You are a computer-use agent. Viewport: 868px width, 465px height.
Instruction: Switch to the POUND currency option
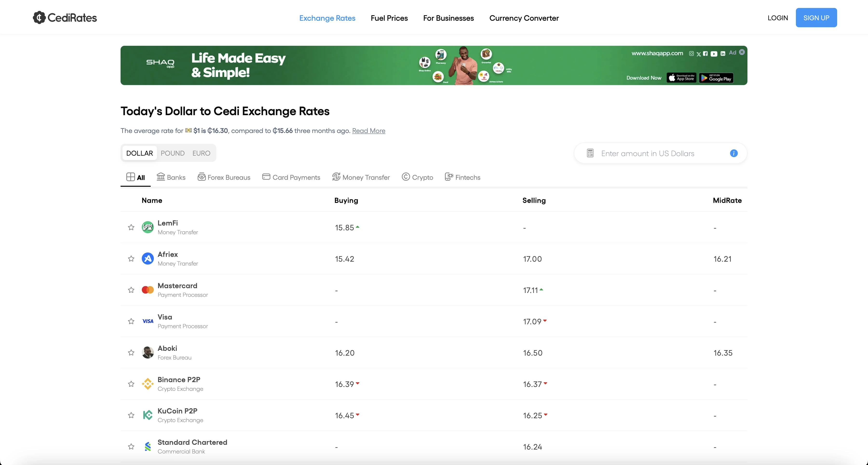tap(173, 153)
